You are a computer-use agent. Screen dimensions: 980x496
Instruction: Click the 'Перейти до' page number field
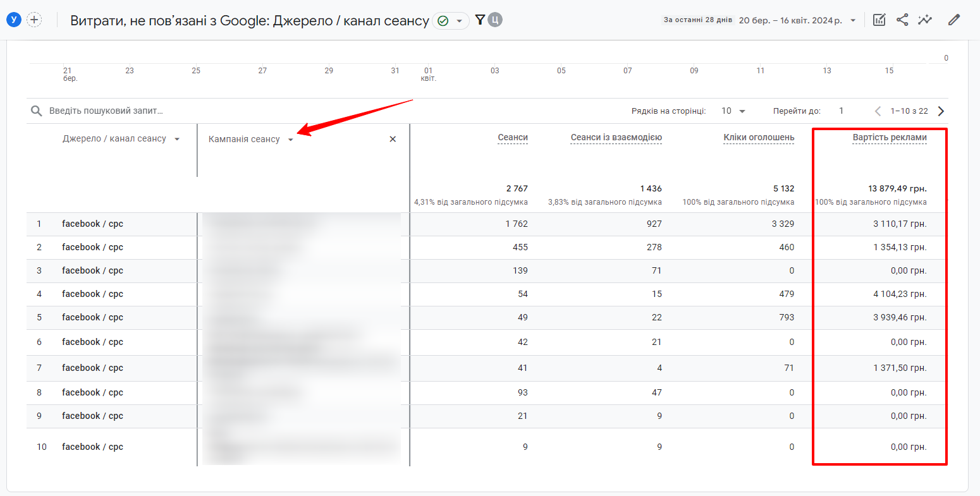(842, 111)
